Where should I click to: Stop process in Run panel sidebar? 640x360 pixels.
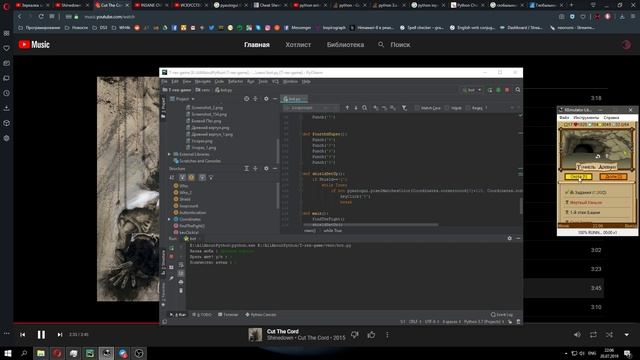click(171, 257)
